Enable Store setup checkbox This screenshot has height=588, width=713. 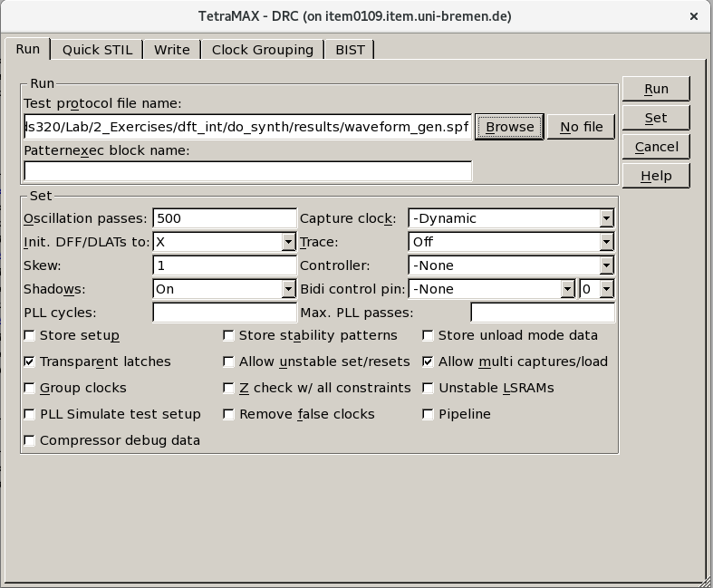click(x=30, y=335)
